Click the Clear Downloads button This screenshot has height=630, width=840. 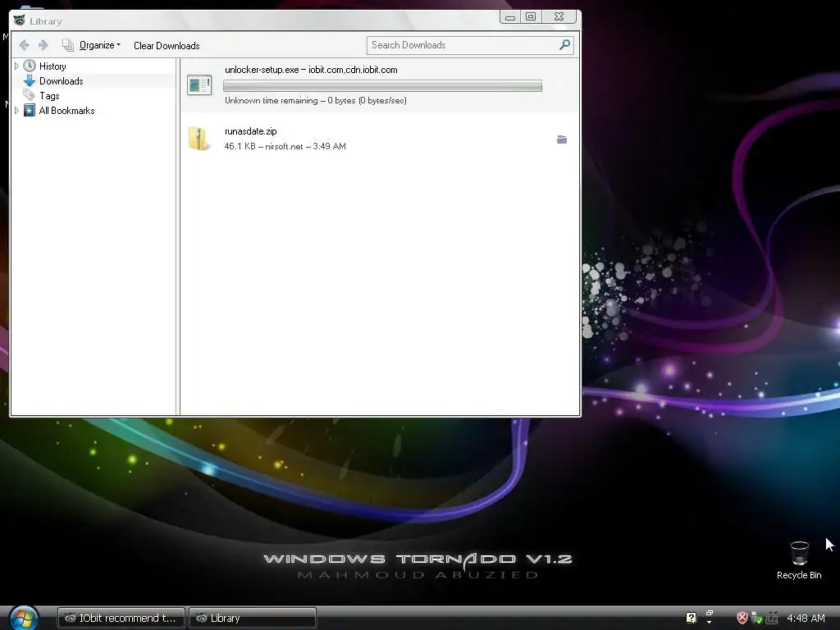pos(167,46)
